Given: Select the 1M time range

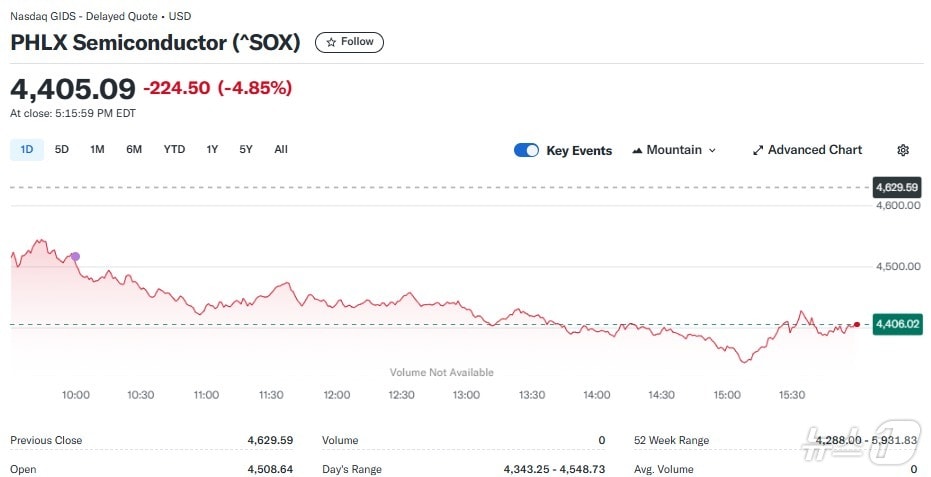Looking at the screenshot, I should pyautogui.click(x=97, y=149).
